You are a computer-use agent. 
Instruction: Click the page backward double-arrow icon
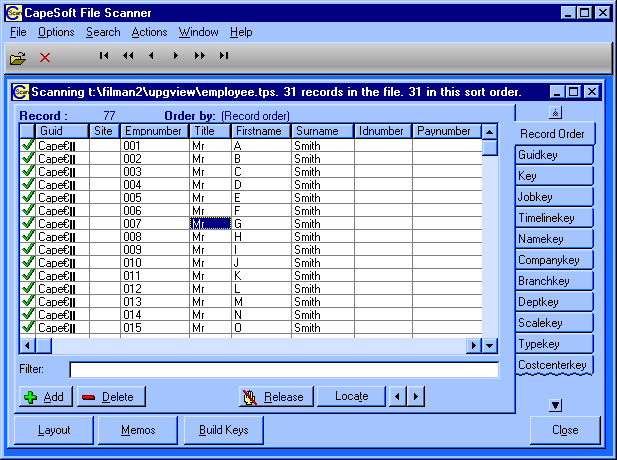(x=128, y=56)
